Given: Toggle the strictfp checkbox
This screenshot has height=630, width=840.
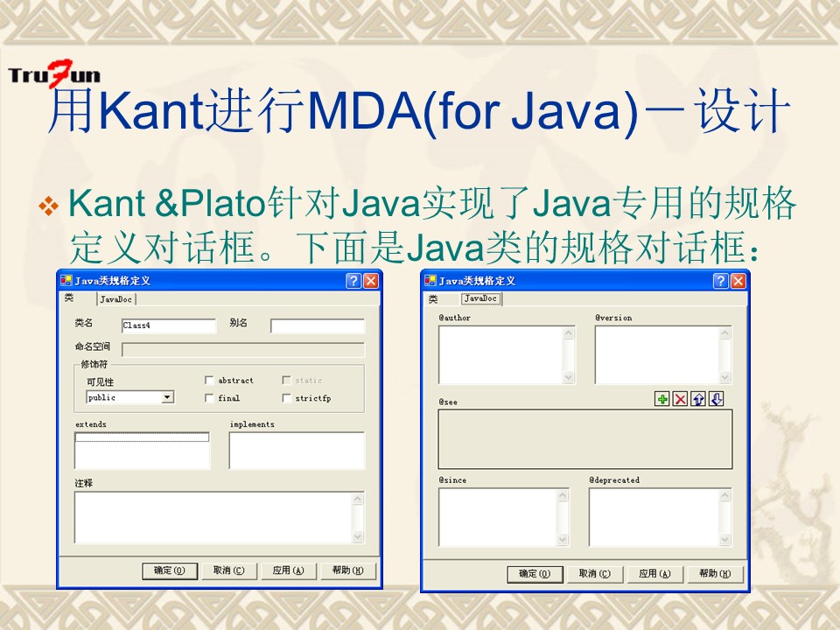Looking at the screenshot, I should coord(287,398).
